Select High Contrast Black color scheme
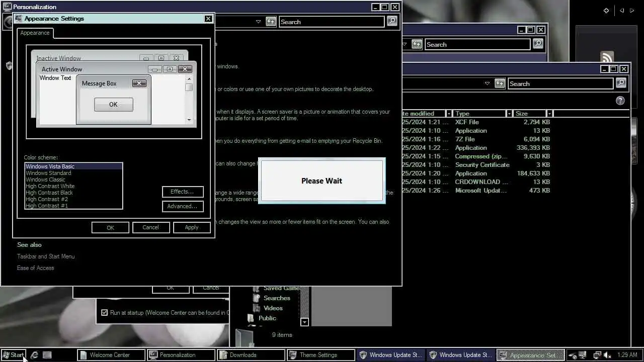 point(73,193)
